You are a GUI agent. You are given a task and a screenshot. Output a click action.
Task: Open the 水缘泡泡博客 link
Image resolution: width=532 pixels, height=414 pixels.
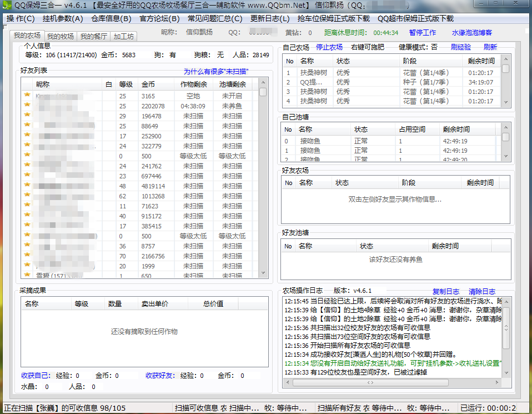[471, 33]
